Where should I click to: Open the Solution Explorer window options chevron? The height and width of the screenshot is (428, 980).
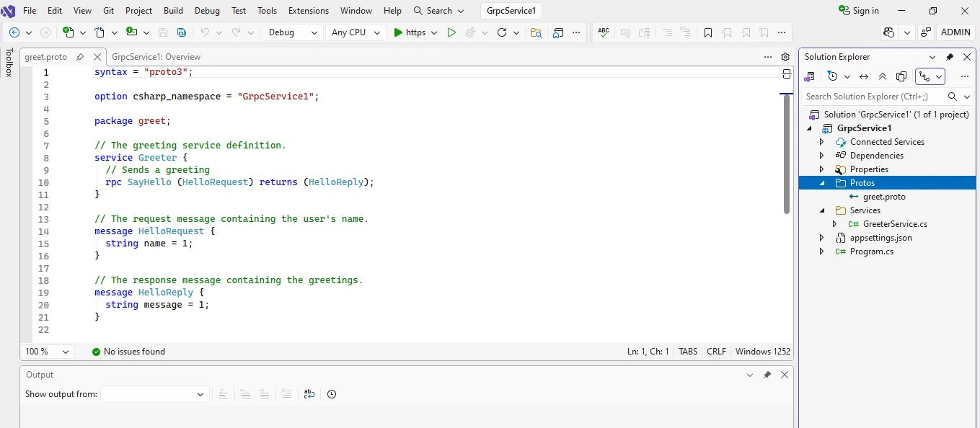tap(932, 57)
